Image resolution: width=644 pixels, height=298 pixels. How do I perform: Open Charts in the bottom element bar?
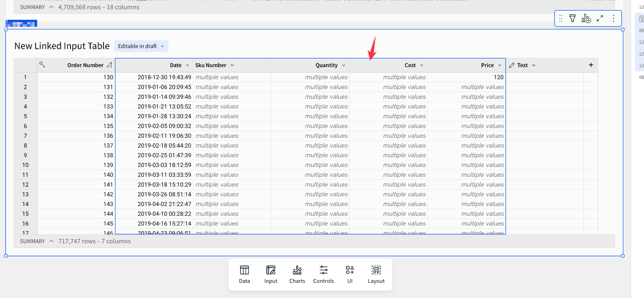click(297, 275)
